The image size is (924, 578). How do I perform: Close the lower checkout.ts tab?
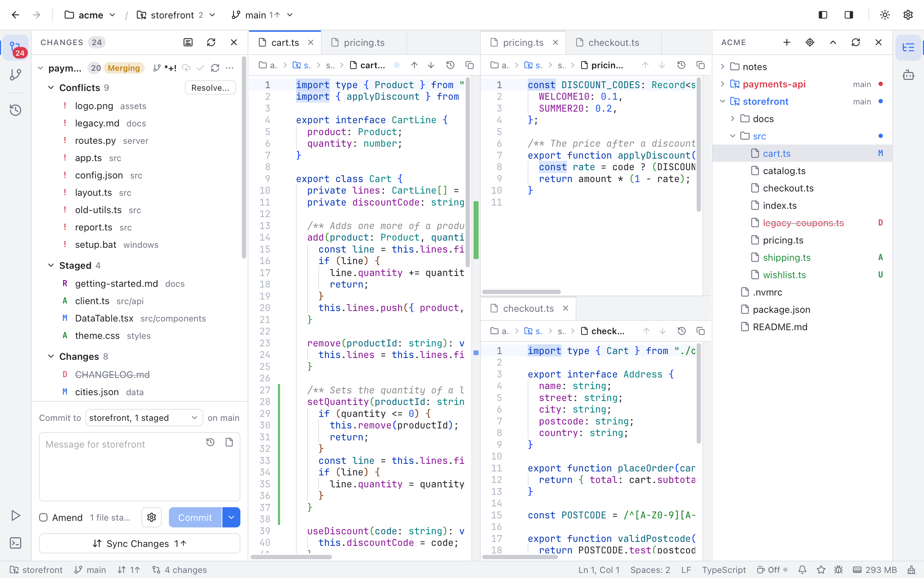coord(566,308)
